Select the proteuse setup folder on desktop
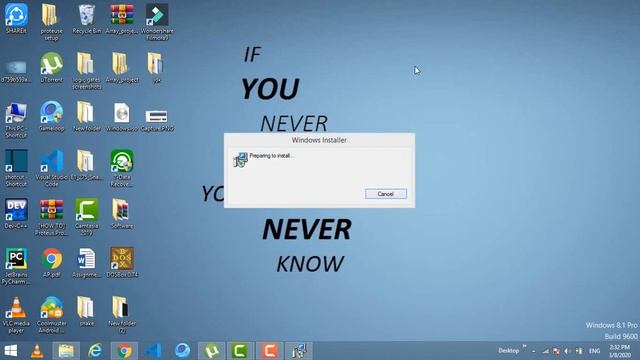 click(x=51, y=22)
